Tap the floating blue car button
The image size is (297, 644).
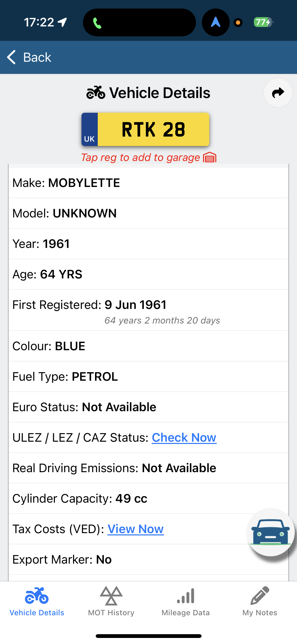point(271,532)
